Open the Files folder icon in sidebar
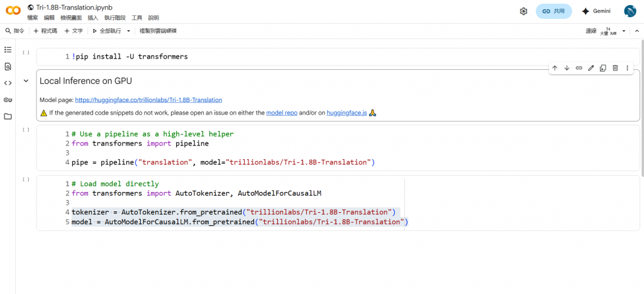 tap(8, 116)
